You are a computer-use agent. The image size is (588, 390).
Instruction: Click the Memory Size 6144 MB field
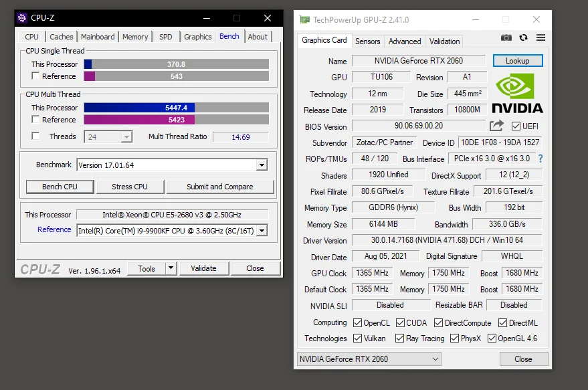[383, 224]
